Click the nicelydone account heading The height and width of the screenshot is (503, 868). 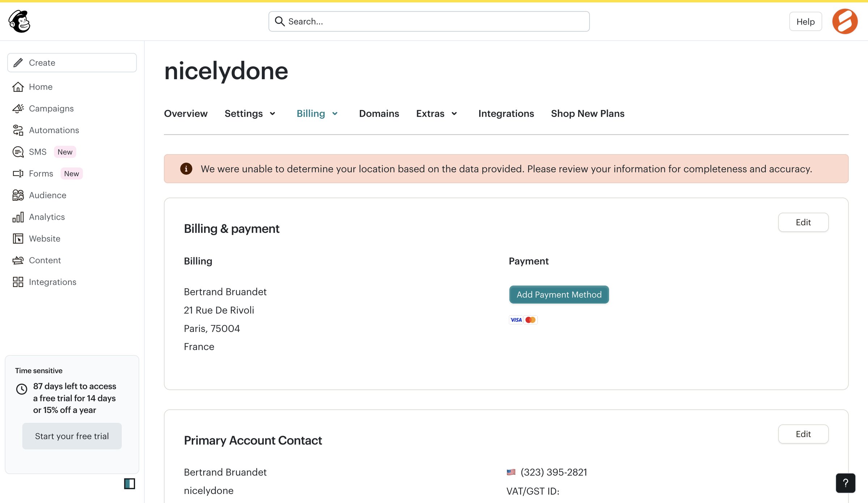(x=226, y=71)
